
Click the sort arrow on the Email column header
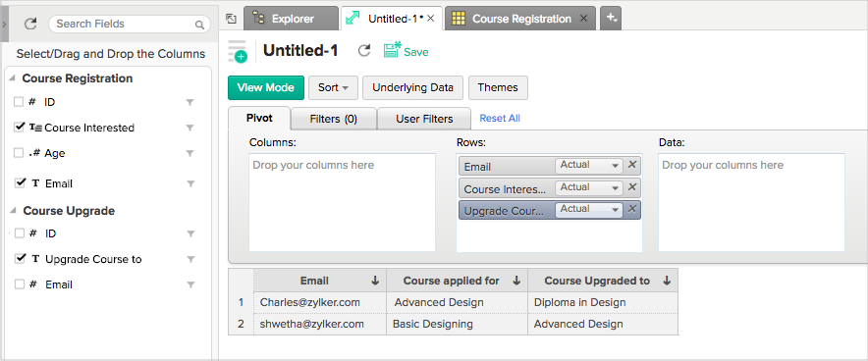tap(375, 281)
